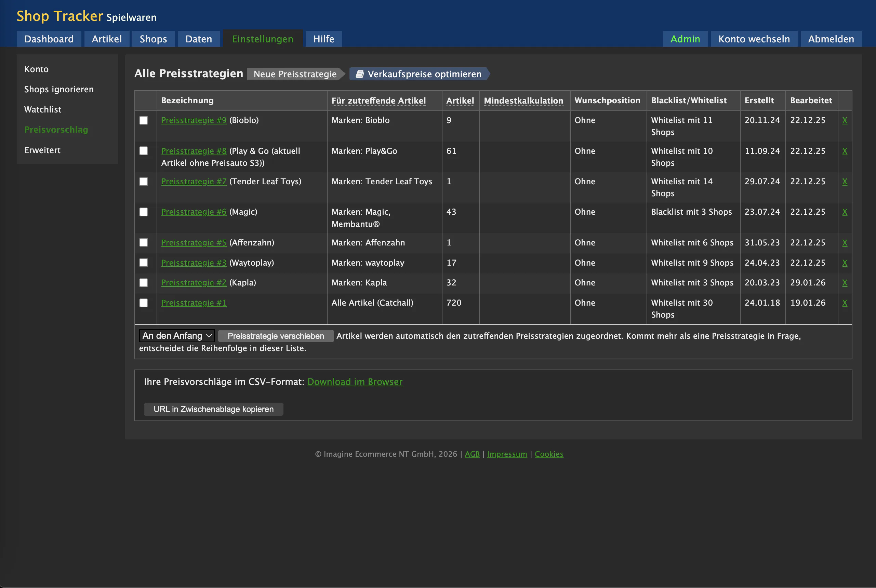Log out with Abmelden
876x588 pixels.
tap(831, 39)
